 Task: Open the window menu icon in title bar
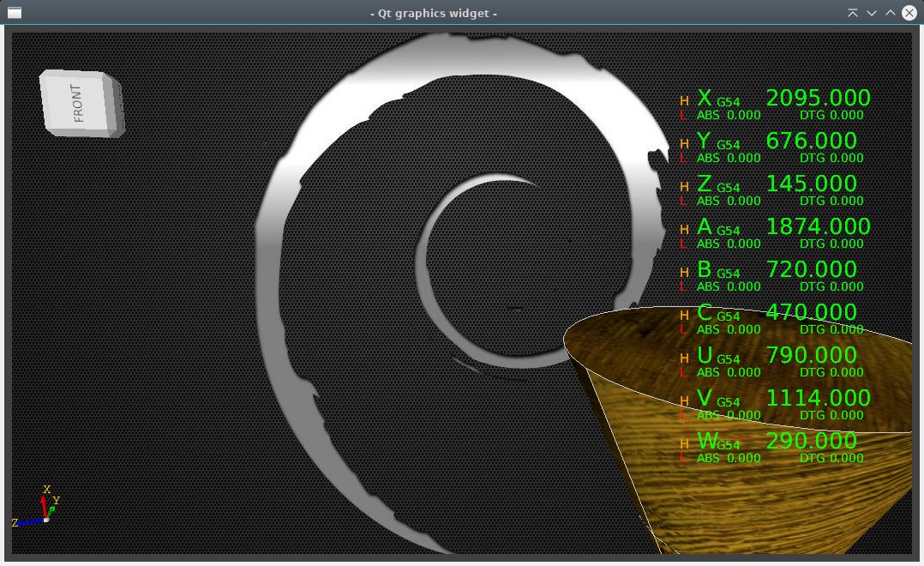(x=15, y=13)
